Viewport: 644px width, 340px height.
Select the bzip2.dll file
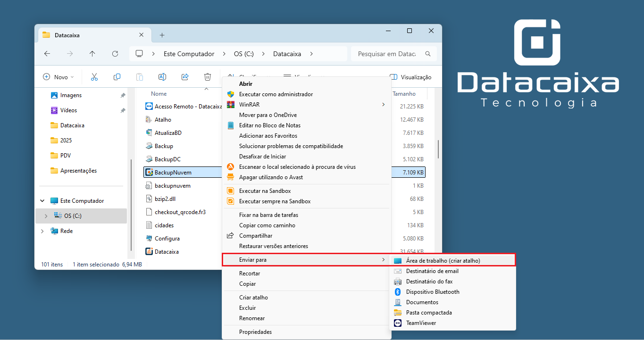165,199
